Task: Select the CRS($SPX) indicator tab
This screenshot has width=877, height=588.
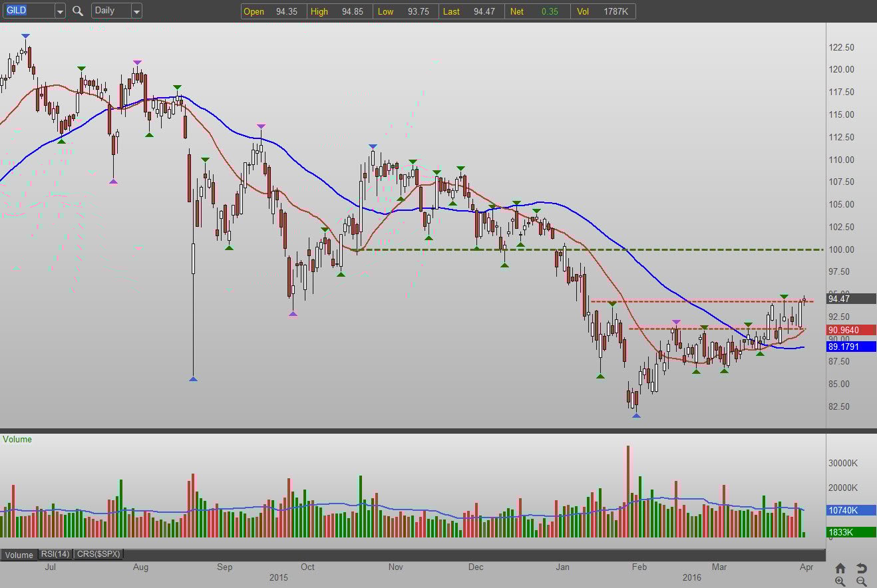Action: 98,554
